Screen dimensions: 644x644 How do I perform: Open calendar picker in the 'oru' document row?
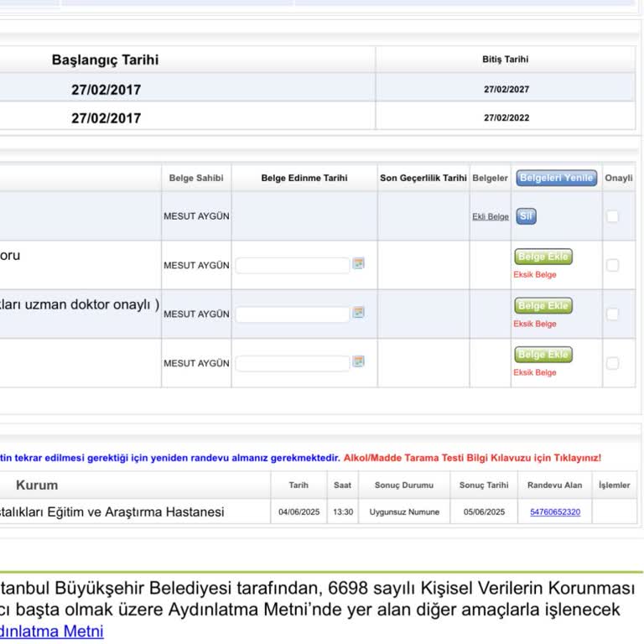(x=359, y=263)
